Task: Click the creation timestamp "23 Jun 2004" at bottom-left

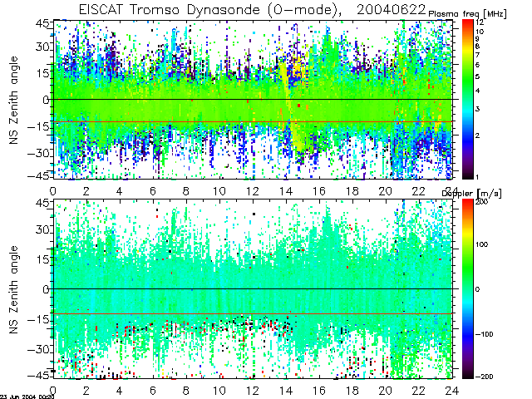Action: click(19, 397)
